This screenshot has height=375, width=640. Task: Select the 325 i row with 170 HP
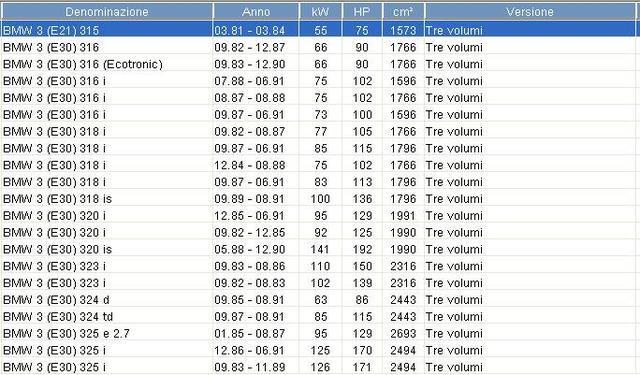(x=318, y=350)
